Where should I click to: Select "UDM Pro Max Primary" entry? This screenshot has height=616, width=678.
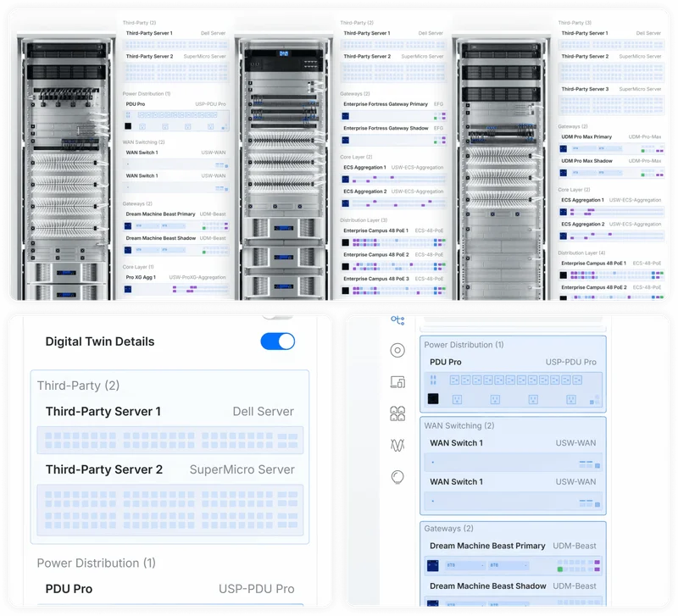point(586,137)
